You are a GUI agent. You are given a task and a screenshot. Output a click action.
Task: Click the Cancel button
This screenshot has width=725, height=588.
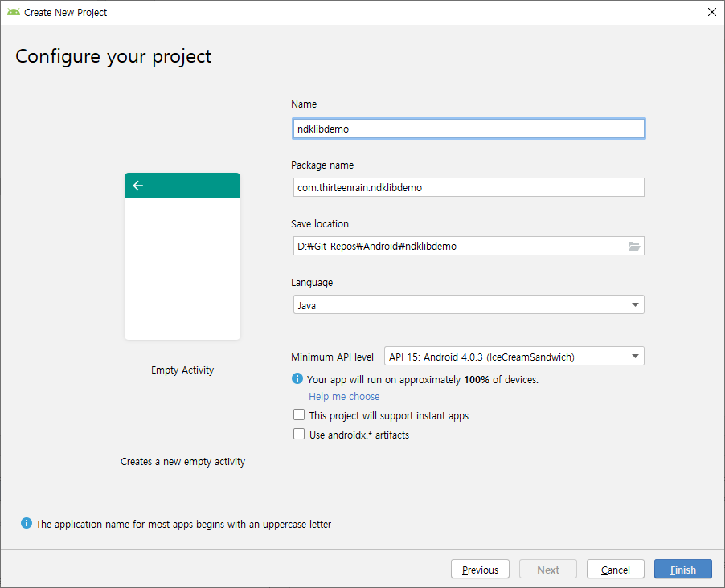pos(616,569)
